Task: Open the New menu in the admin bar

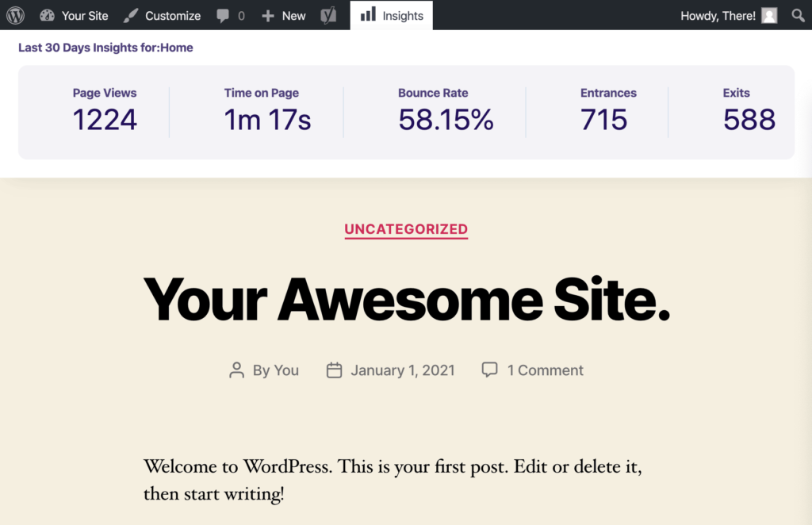Action: 283,15
